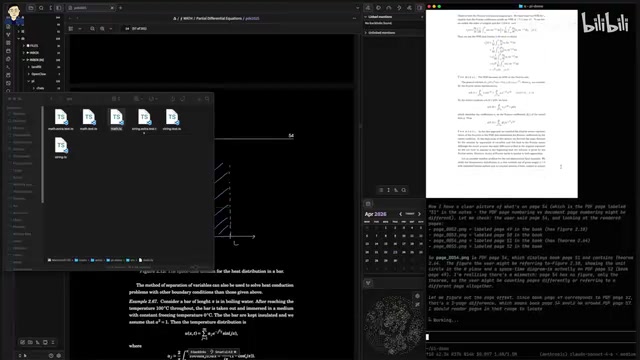Open the Finder group-by dropdown
Viewport: 640px width, 360px height.
click(137, 99)
